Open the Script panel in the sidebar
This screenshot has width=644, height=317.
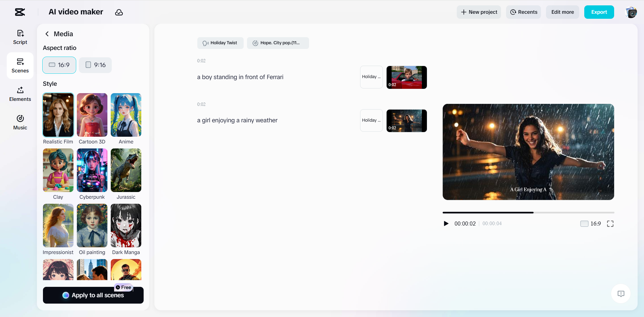click(20, 37)
